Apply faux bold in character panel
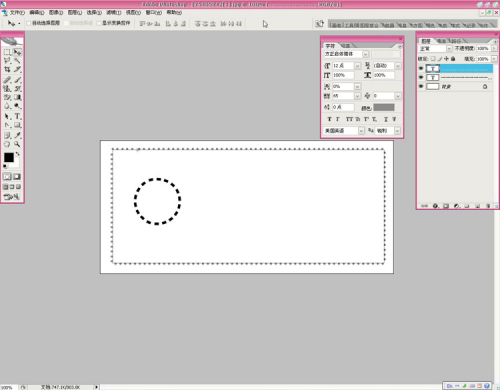 point(329,119)
